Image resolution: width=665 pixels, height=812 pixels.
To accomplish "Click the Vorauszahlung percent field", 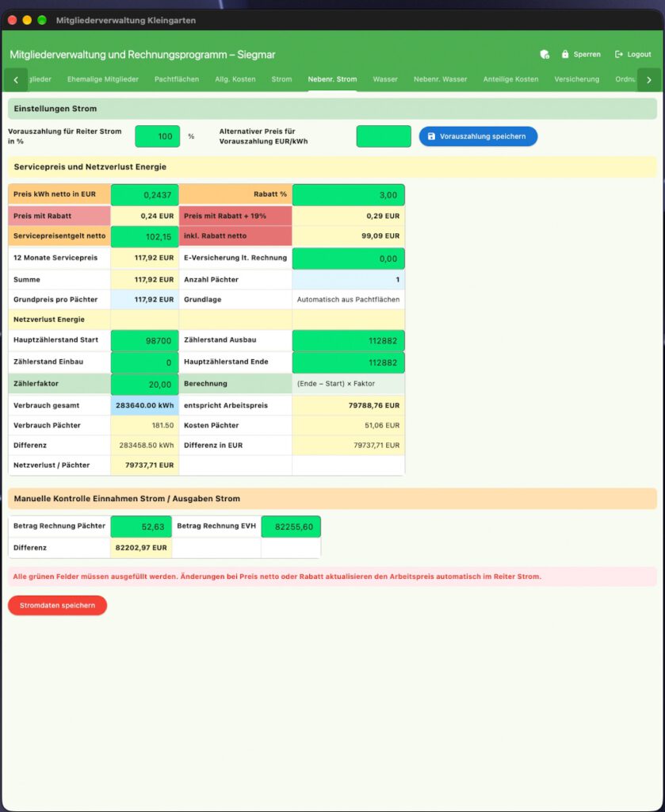I will pyautogui.click(x=157, y=136).
